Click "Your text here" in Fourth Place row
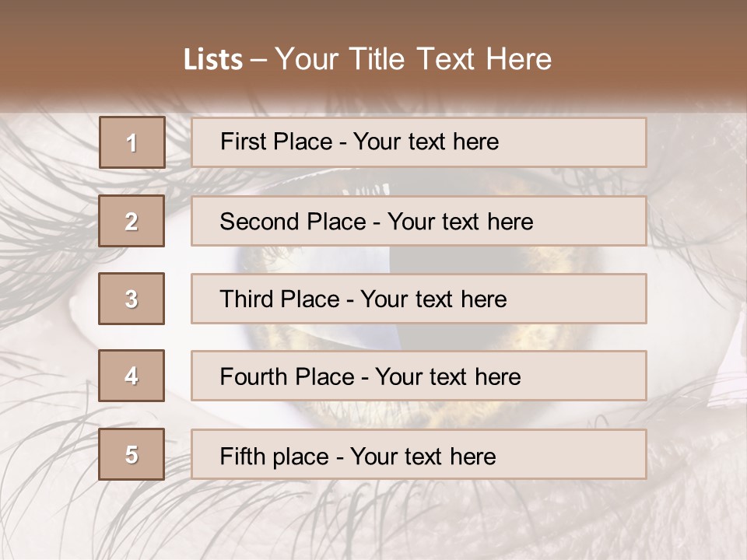The height and width of the screenshot is (560, 747). click(x=447, y=377)
